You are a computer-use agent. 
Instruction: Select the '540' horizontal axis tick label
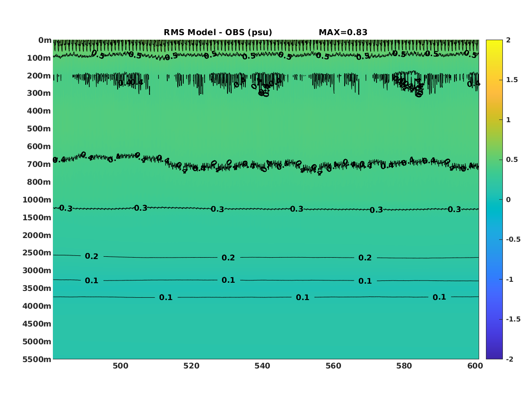tap(262, 366)
